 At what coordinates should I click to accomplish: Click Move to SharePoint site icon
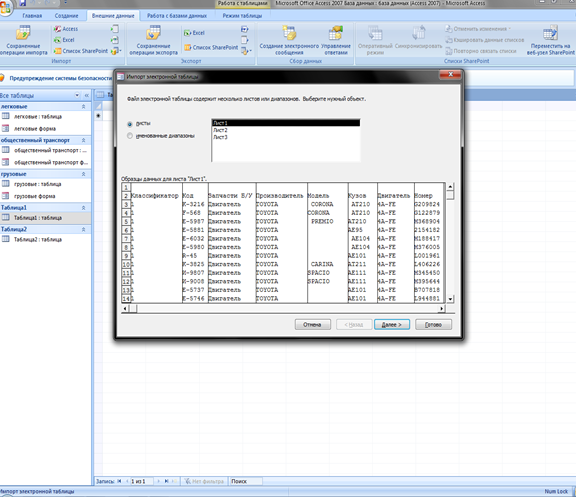pos(550,33)
